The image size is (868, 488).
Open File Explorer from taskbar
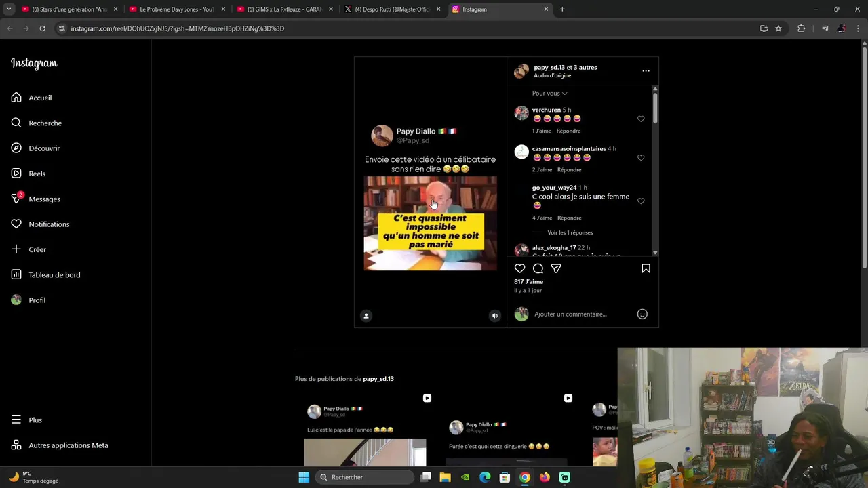tap(445, 477)
